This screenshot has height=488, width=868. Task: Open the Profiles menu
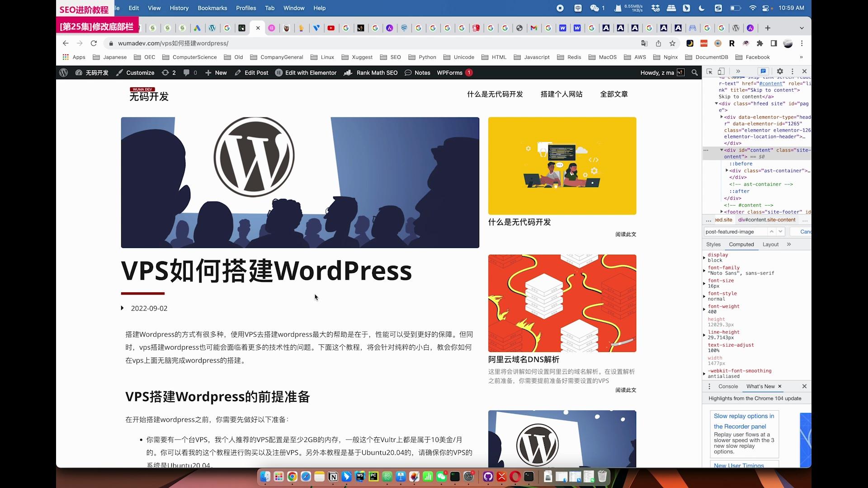point(246,8)
